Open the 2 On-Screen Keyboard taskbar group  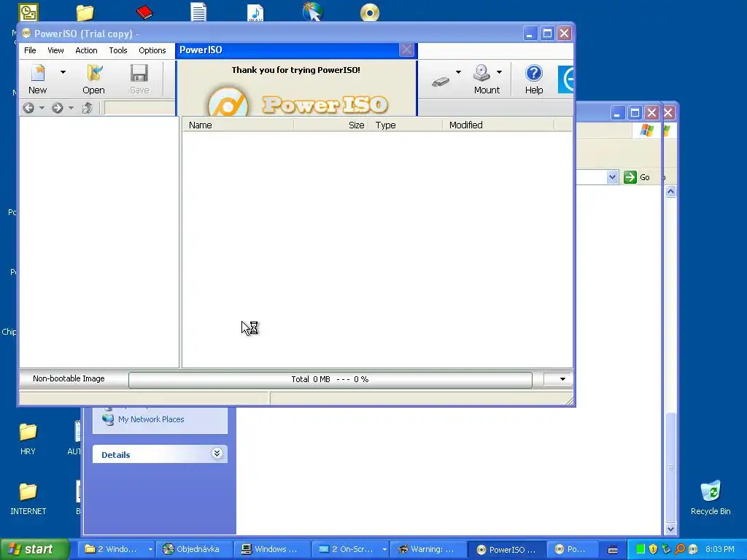coord(352,549)
